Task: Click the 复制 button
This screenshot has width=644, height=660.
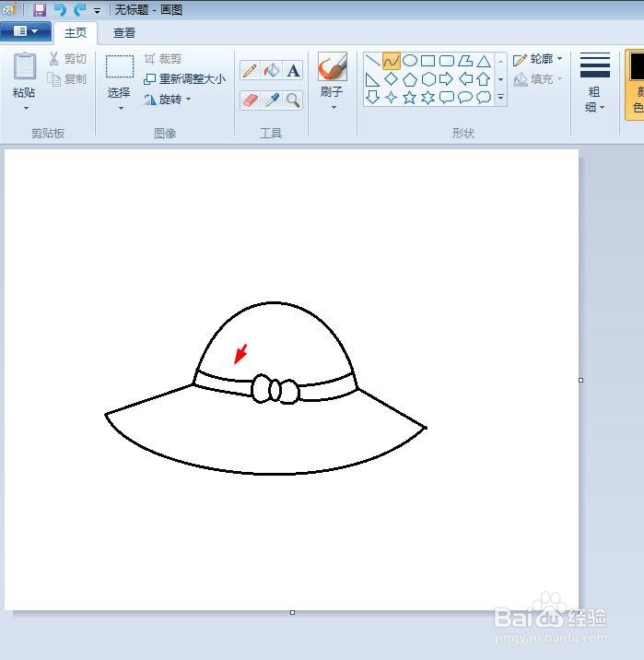Action: pos(67,78)
